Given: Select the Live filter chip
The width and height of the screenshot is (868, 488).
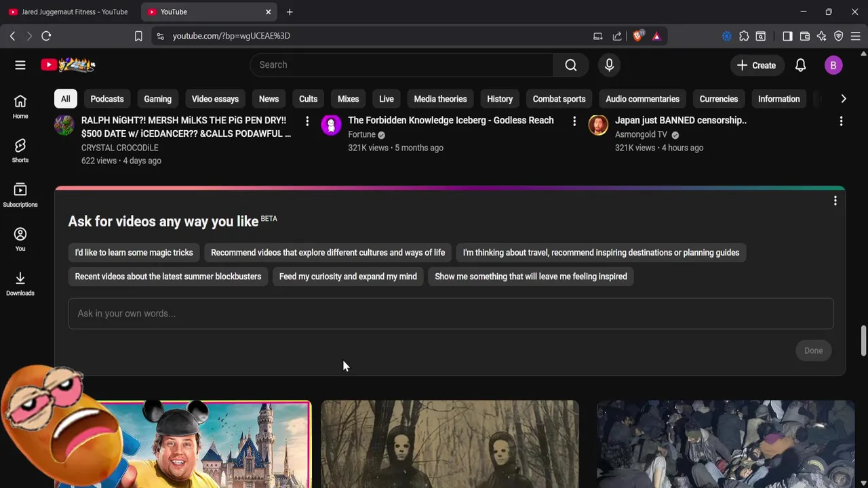Looking at the screenshot, I should (387, 99).
